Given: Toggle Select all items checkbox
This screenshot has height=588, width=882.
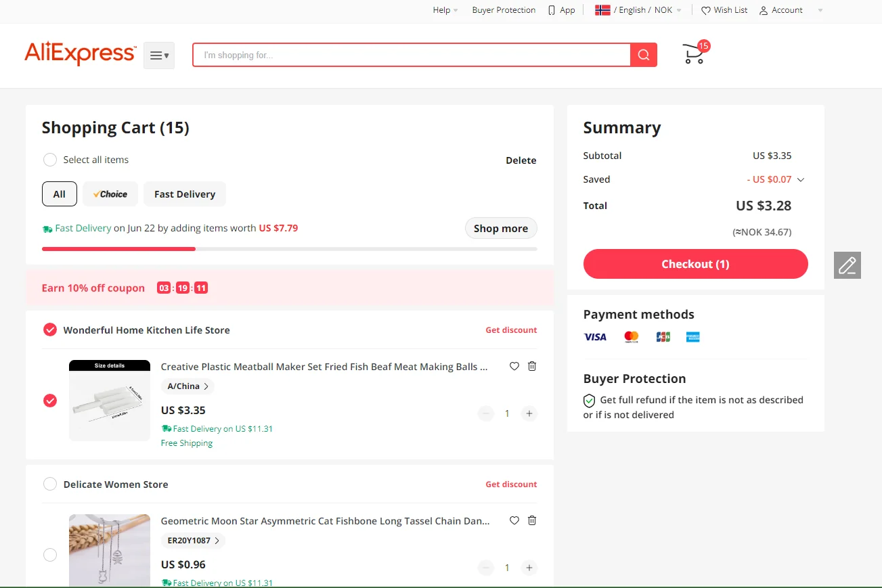Looking at the screenshot, I should click(x=50, y=160).
